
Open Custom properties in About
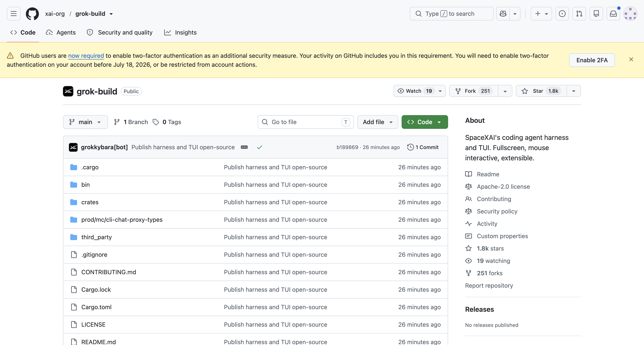(502, 236)
